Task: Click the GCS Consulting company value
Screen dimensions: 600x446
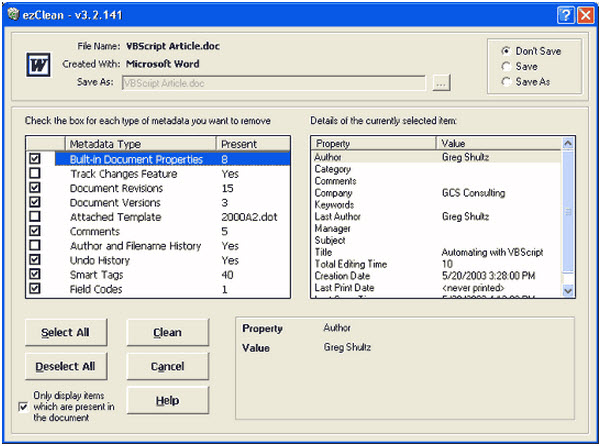Action: click(473, 192)
